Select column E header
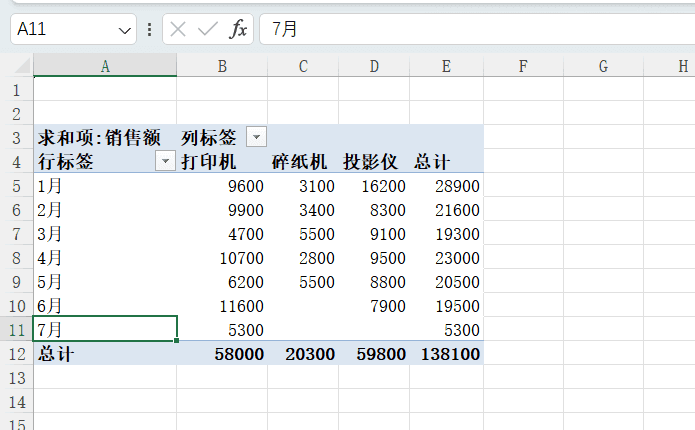The width and height of the screenshot is (695, 430). pyautogui.click(x=446, y=66)
